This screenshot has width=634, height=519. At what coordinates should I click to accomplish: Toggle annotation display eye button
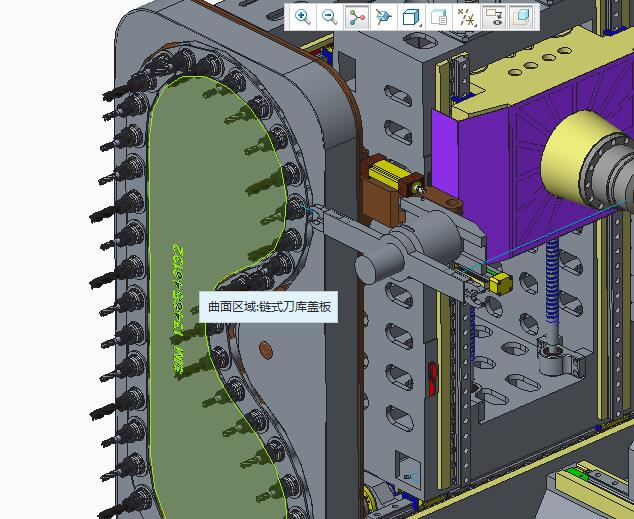point(494,17)
